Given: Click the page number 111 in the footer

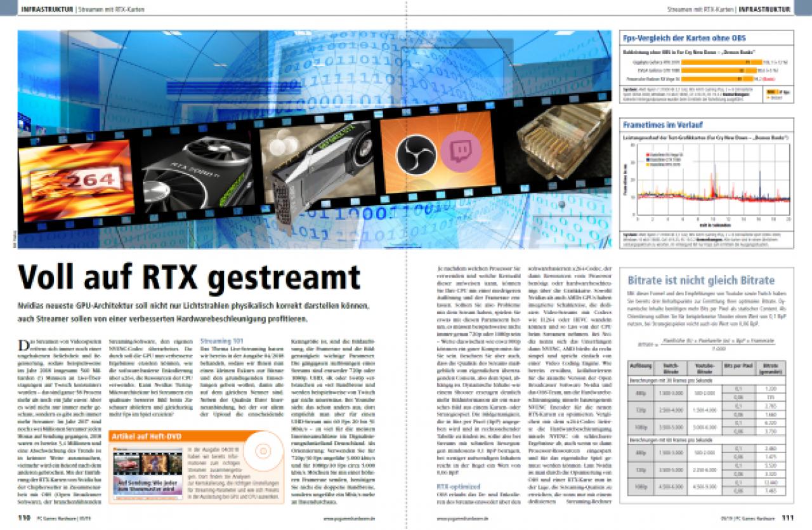Looking at the screenshot, I should pyautogui.click(x=787, y=517).
